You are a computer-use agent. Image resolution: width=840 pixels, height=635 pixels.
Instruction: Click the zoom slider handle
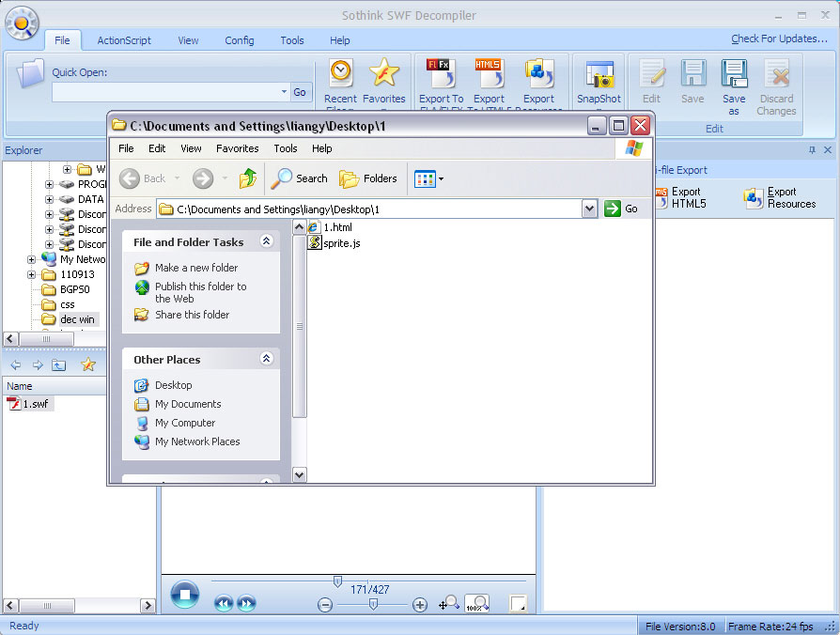pos(373,605)
